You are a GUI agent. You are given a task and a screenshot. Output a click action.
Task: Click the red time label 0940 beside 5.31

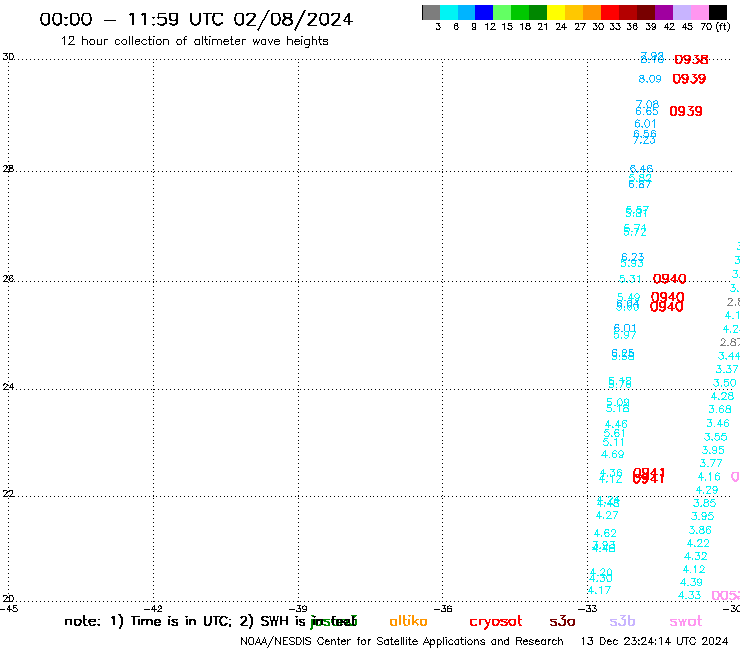(669, 279)
